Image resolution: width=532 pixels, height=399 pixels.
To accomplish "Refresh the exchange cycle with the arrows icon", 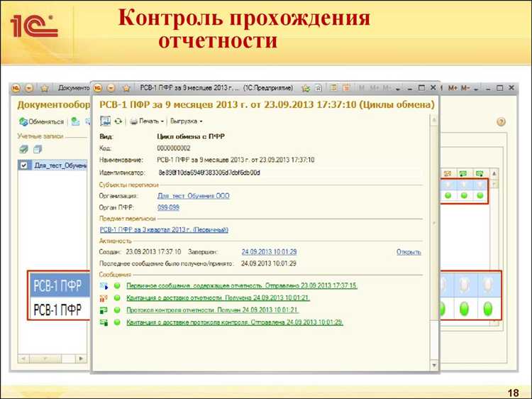I will [118, 121].
